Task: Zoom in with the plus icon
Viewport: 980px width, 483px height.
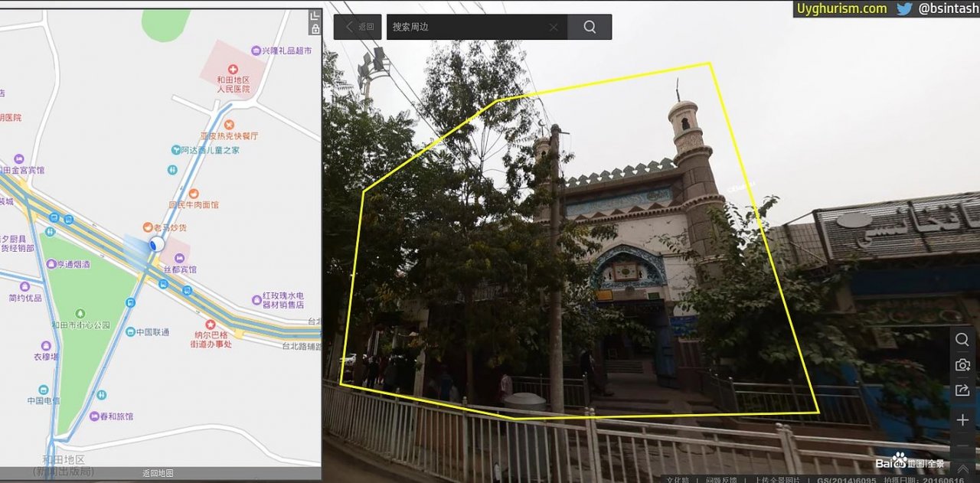Action: [x=962, y=420]
